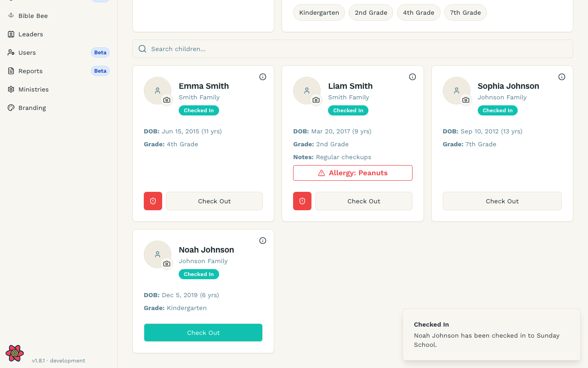Click red shield button on Liam Smith card

[302, 201]
